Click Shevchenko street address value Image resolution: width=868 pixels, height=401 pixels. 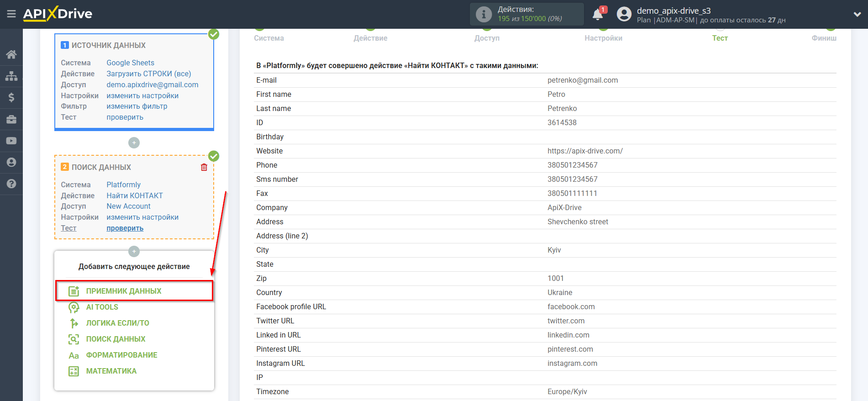click(x=578, y=222)
